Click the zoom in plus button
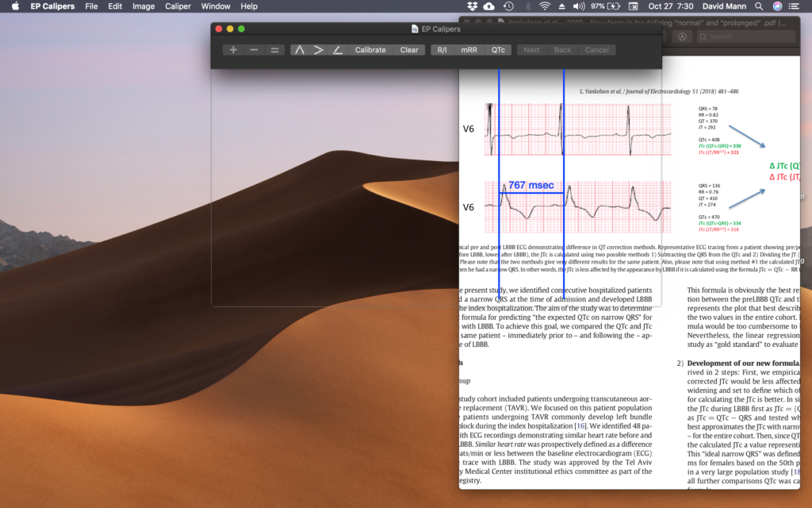The height and width of the screenshot is (508, 812). coord(233,50)
